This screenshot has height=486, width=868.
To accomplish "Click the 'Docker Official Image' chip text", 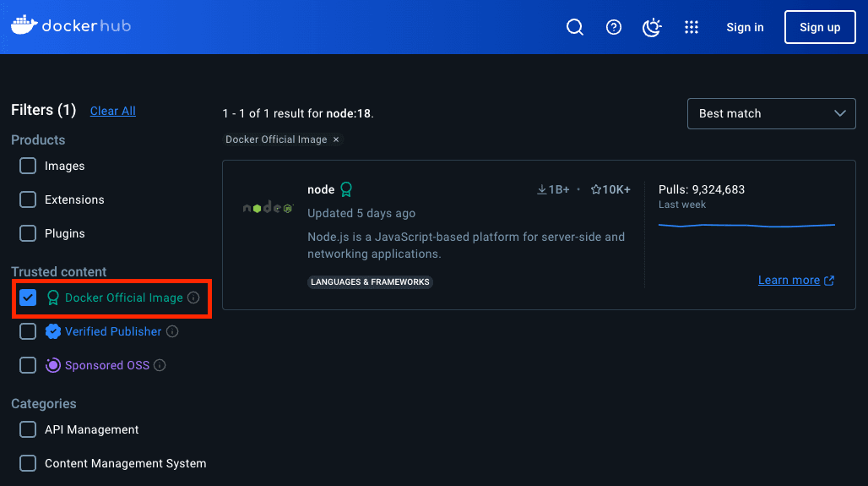I will pos(276,139).
